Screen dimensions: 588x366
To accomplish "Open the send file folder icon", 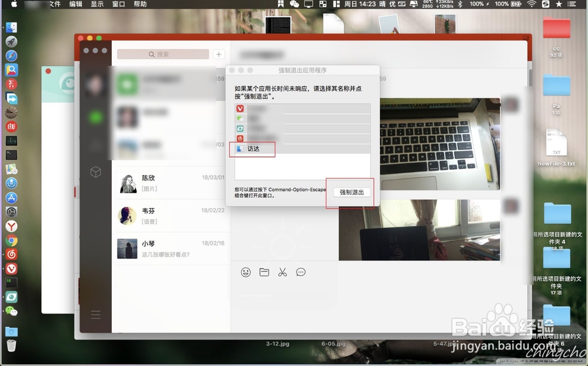I will pyautogui.click(x=265, y=273).
